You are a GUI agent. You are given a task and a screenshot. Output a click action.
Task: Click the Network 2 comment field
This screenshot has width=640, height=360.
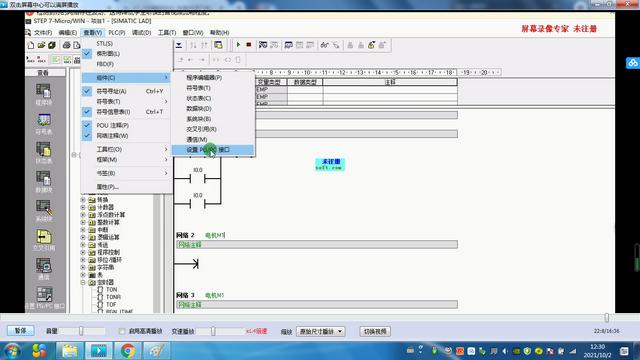pos(317,244)
